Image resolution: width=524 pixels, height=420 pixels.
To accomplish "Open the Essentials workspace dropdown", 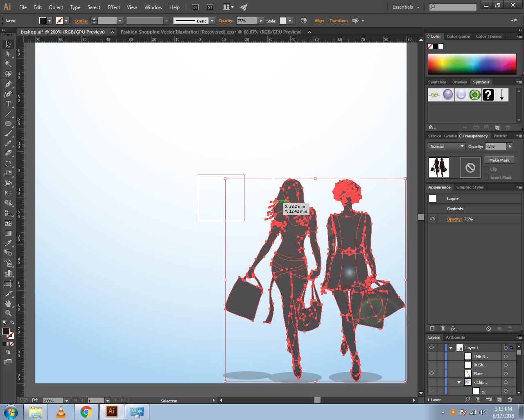I will click(406, 7).
